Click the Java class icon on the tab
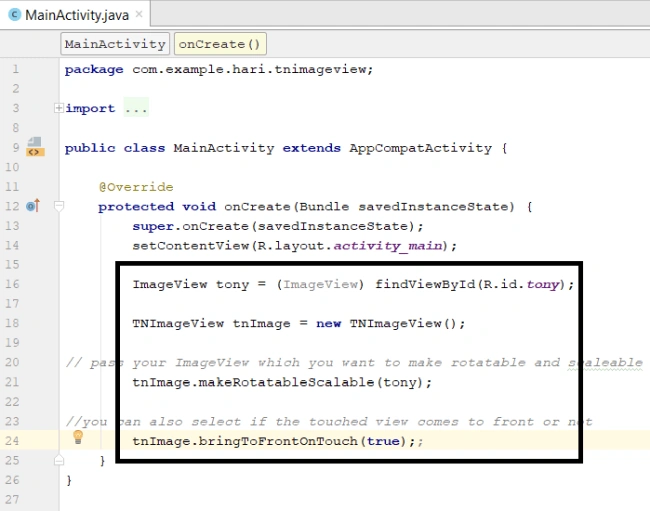The height and width of the screenshot is (511, 650). (x=15, y=15)
